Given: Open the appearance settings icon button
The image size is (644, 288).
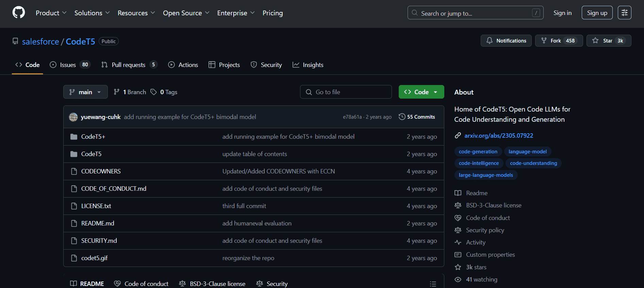Looking at the screenshot, I should point(624,13).
